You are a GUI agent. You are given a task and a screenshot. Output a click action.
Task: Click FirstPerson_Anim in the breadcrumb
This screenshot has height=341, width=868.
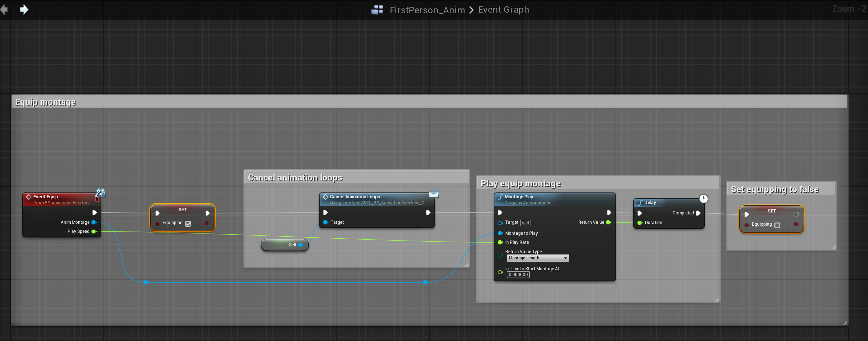click(x=427, y=10)
